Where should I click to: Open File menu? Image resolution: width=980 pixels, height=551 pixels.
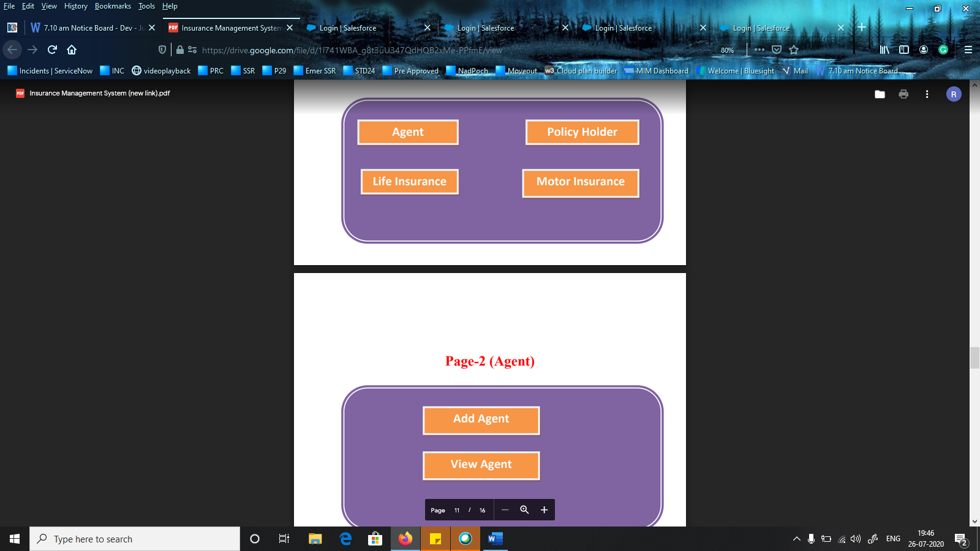pos(9,6)
